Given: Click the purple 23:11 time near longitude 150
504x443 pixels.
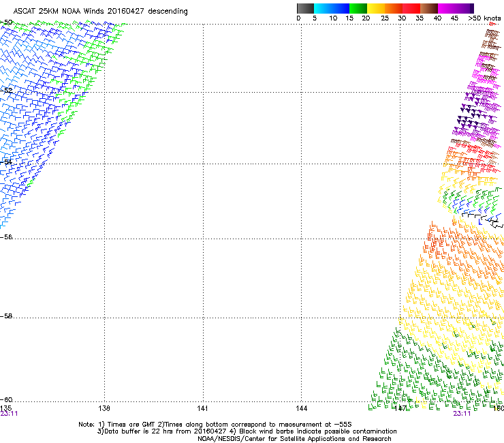Looking at the screenshot, I should [462, 414].
